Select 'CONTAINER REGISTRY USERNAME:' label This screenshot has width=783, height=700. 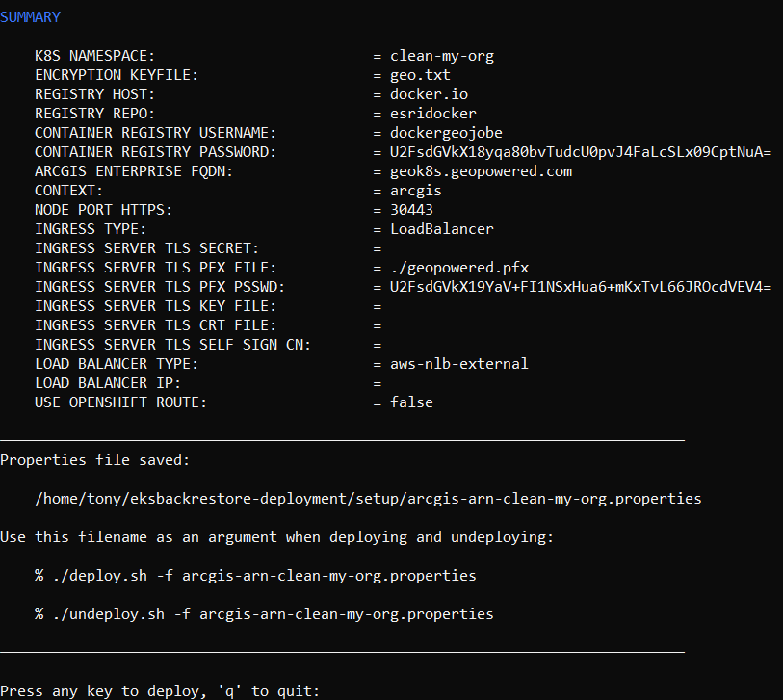(155, 133)
